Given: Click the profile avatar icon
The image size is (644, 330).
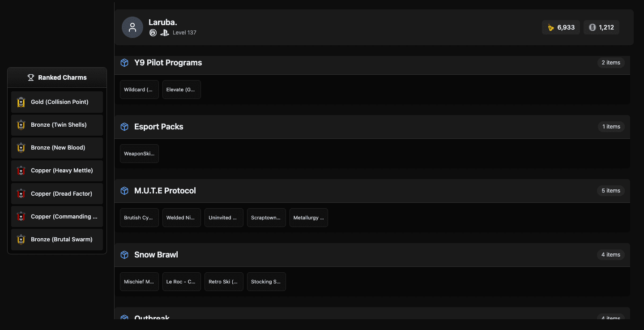Looking at the screenshot, I should click(x=132, y=27).
